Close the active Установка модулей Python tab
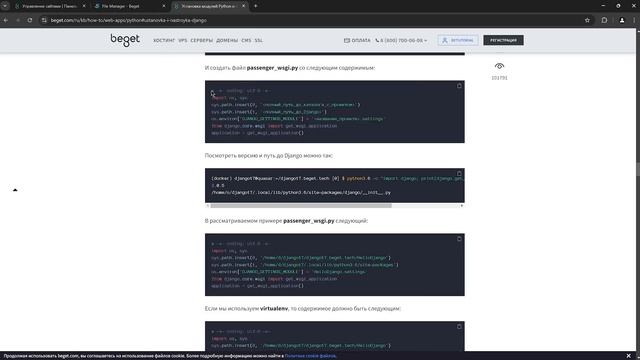Viewport: 640px width, 360px height. (244, 6)
